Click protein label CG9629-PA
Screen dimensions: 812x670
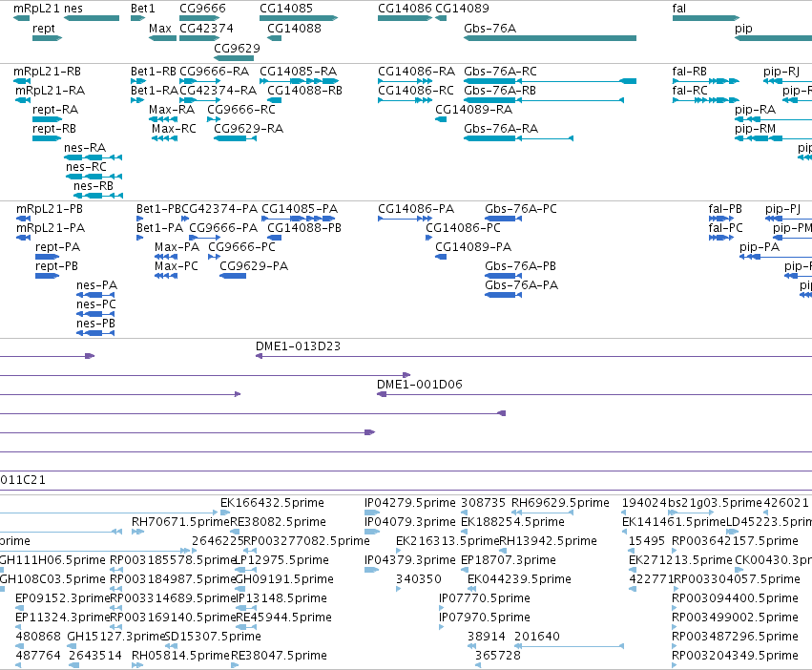[x=254, y=266]
